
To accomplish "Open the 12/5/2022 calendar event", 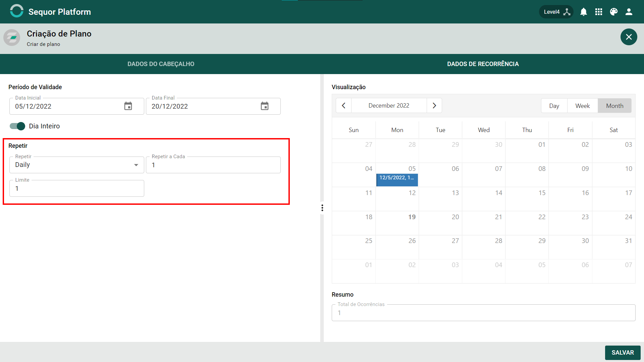I will pos(397,180).
